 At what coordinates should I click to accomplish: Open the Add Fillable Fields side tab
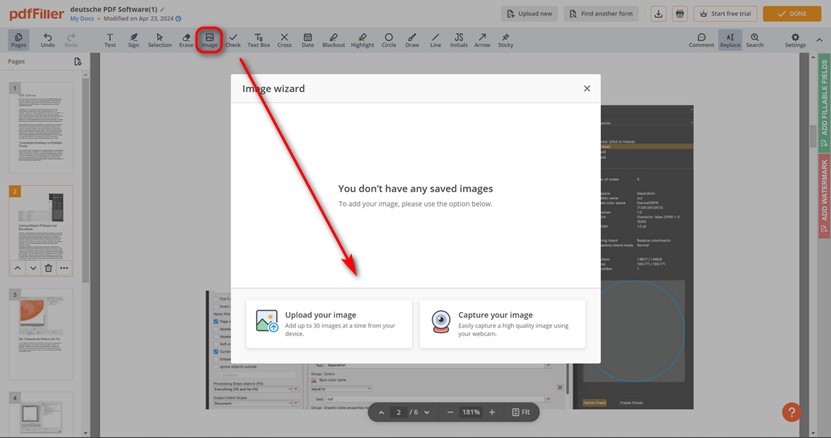pos(824,96)
